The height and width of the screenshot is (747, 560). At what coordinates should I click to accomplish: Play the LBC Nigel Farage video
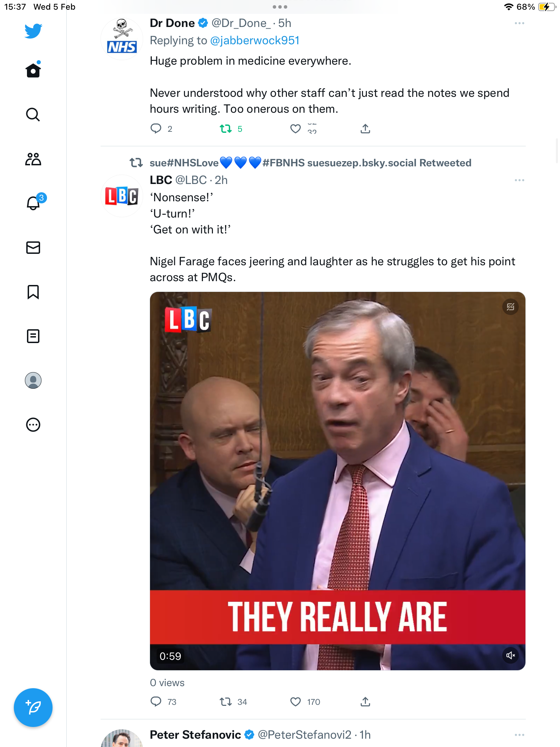coord(338,481)
